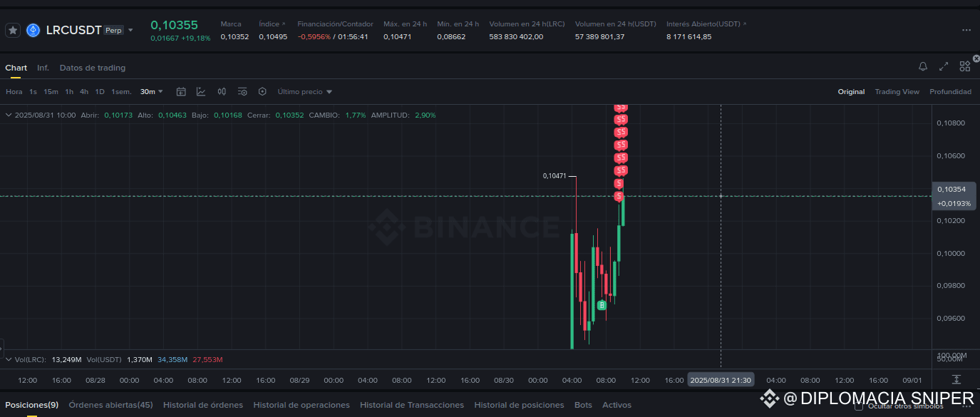The height and width of the screenshot is (417, 980).
Task: Click the scroll-to-latest icon on time axis
Action: coord(956,380)
